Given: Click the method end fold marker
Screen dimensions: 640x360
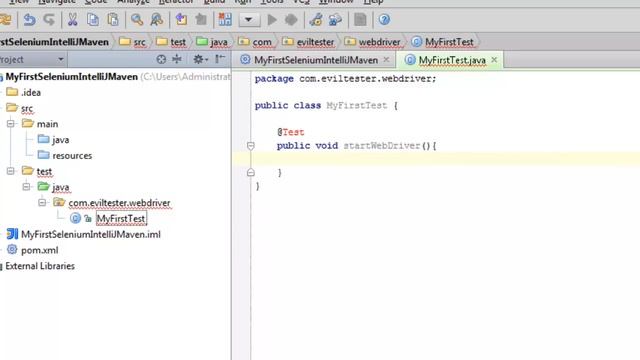Looking at the screenshot, I should [251, 172].
